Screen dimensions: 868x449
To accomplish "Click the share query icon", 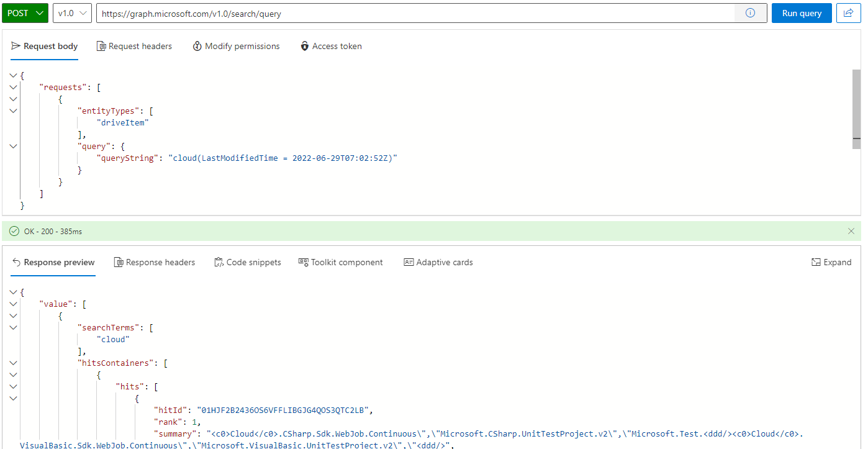I will (848, 12).
